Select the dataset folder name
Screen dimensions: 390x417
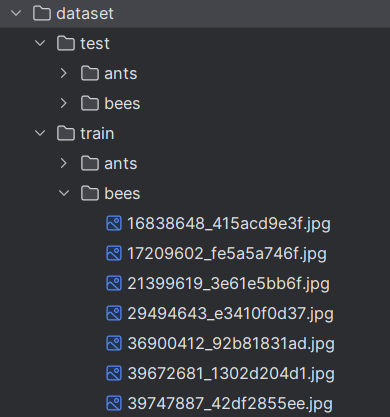85,14
